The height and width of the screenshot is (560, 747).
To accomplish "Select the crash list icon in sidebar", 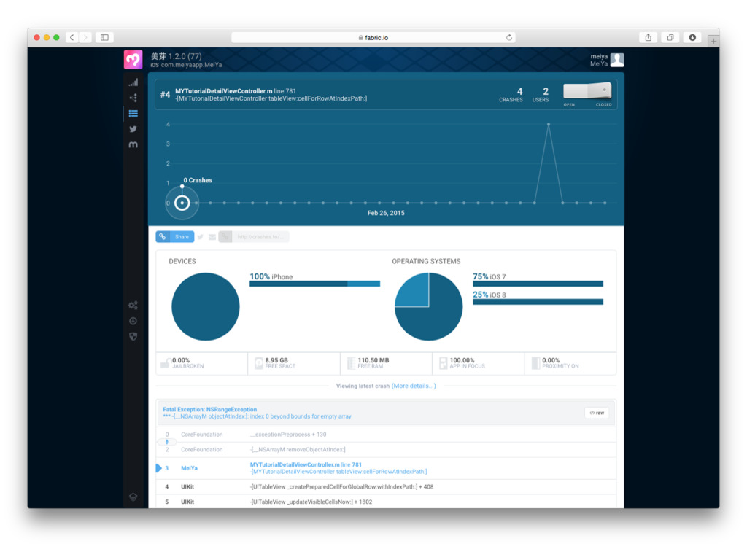I will tap(133, 113).
